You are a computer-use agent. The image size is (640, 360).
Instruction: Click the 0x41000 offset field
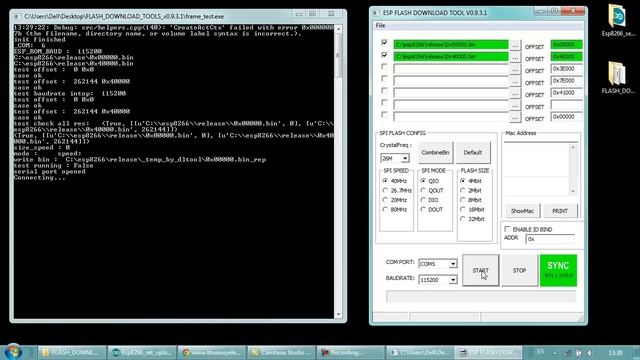566,93
